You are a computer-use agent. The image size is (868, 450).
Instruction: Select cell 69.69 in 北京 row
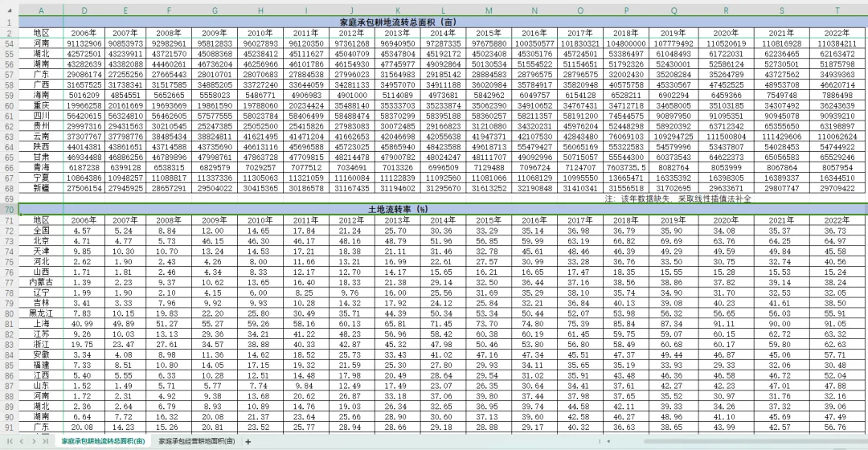[674, 241]
